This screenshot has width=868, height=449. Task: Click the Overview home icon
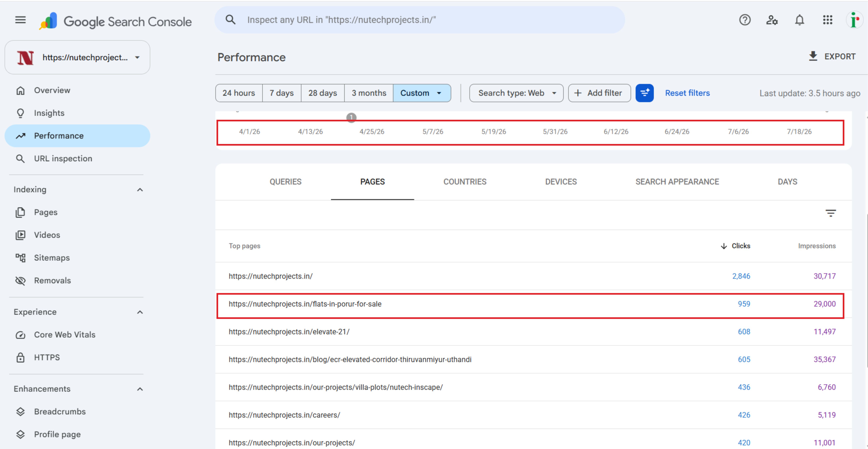click(21, 90)
